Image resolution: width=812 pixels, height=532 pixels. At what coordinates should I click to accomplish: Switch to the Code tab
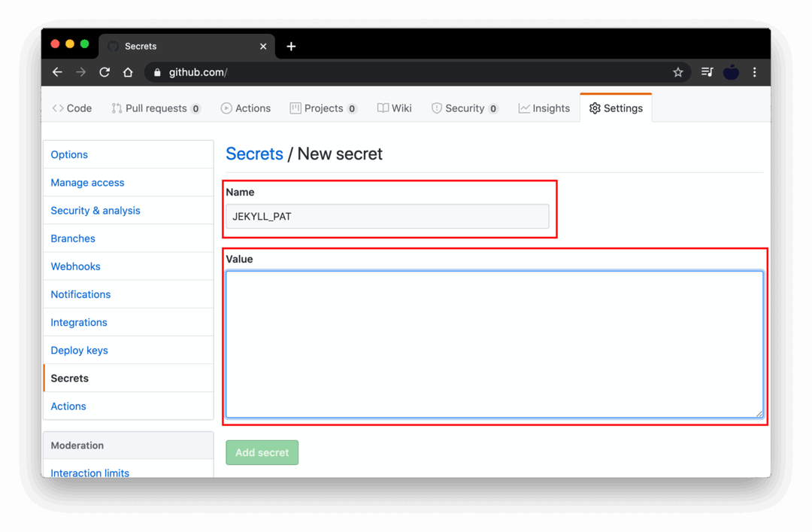point(72,108)
